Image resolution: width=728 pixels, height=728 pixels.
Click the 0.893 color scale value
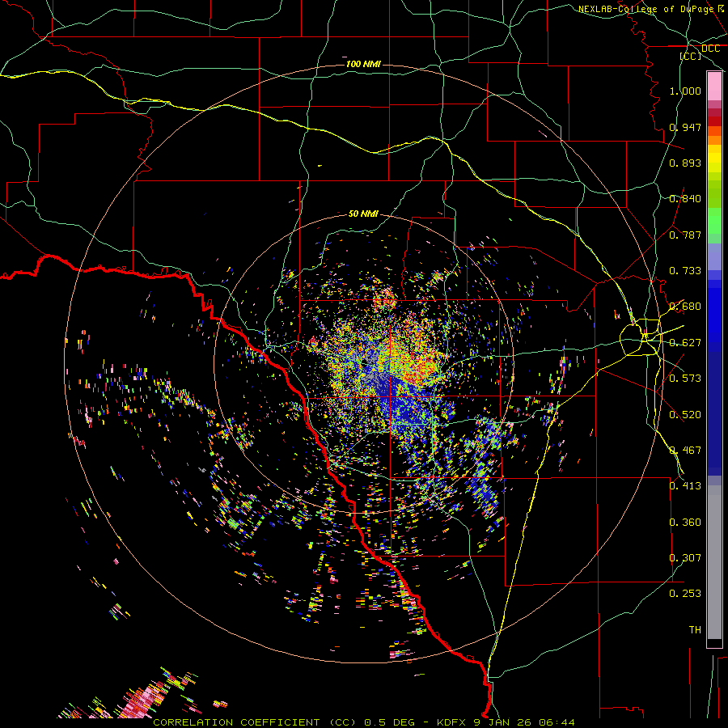point(685,163)
